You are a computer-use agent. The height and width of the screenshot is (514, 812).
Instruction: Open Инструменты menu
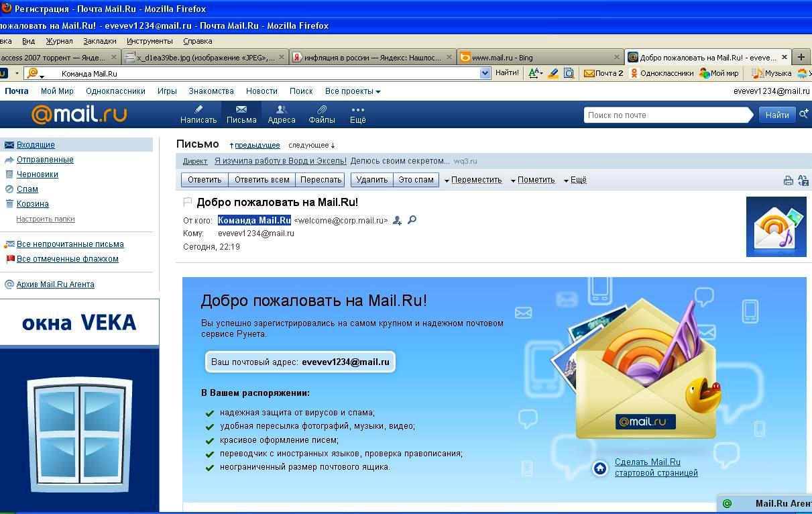[x=150, y=41]
